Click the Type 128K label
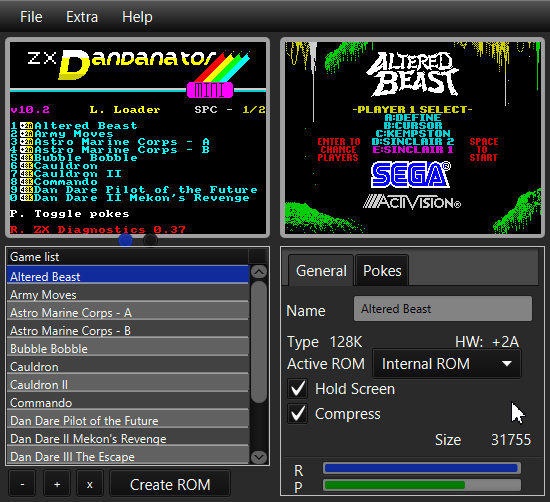The image size is (550, 502). pos(324,342)
